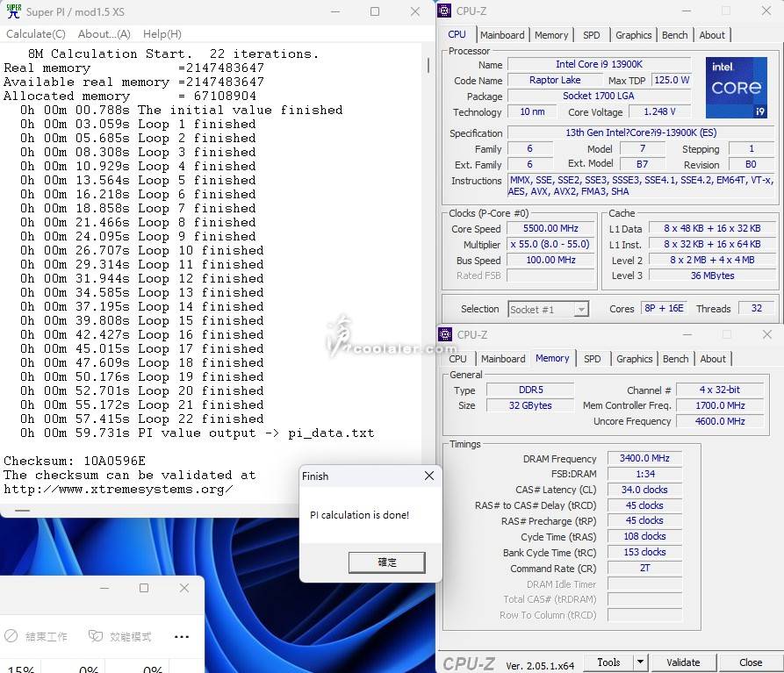Open the three-dots more options menu
The width and height of the screenshot is (784, 673).
pos(182,637)
